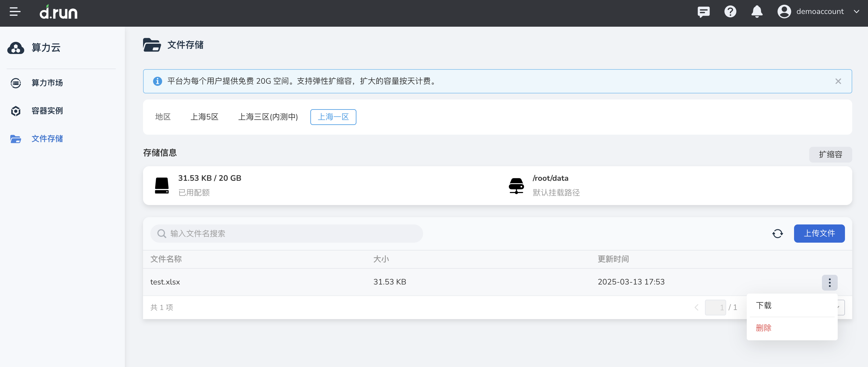The width and height of the screenshot is (868, 367).
Task: Click the refresh icon beside 上传文件 button
Action: tap(778, 234)
